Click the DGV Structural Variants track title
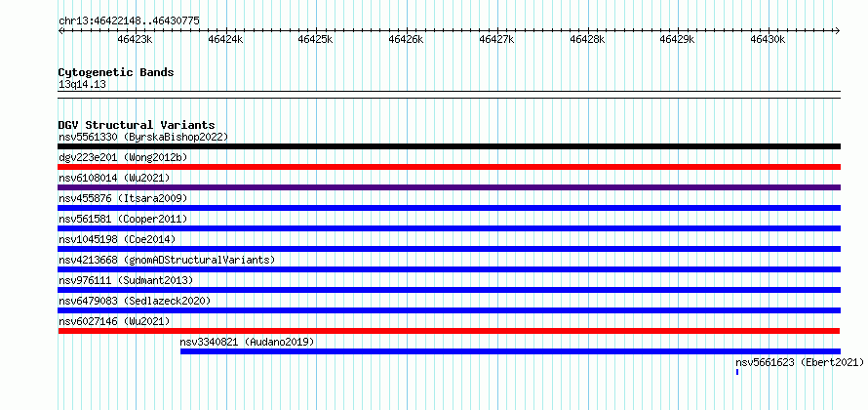 (x=137, y=125)
